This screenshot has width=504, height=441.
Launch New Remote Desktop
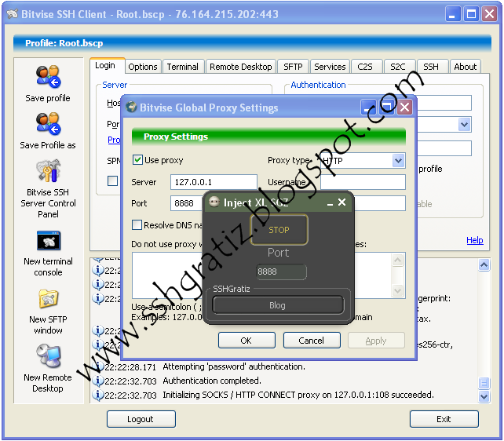48,356
